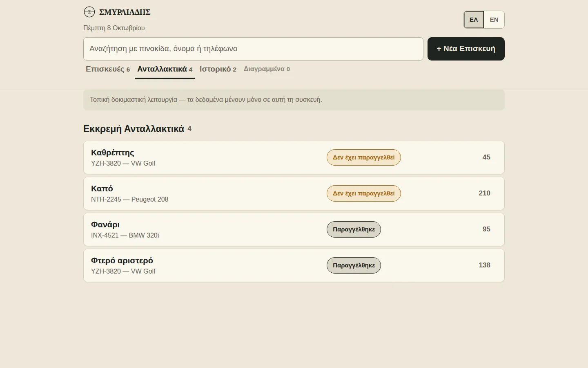Open the Φανάρι part row title
The height and width of the screenshot is (368, 588).
[105, 224]
